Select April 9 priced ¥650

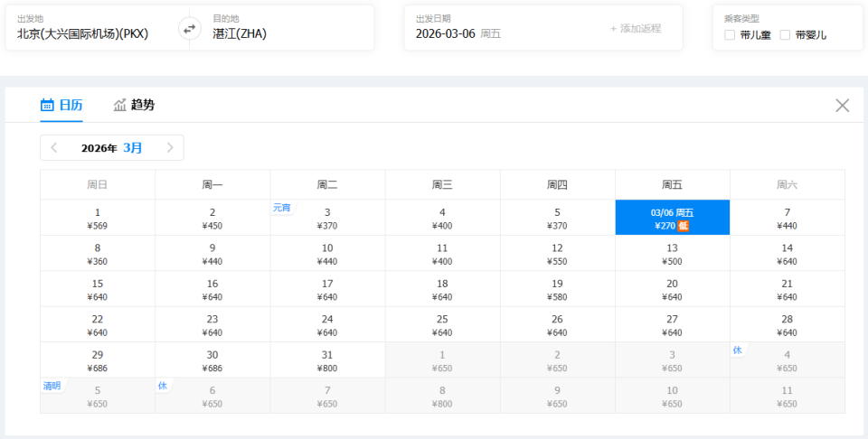(558, 396)
